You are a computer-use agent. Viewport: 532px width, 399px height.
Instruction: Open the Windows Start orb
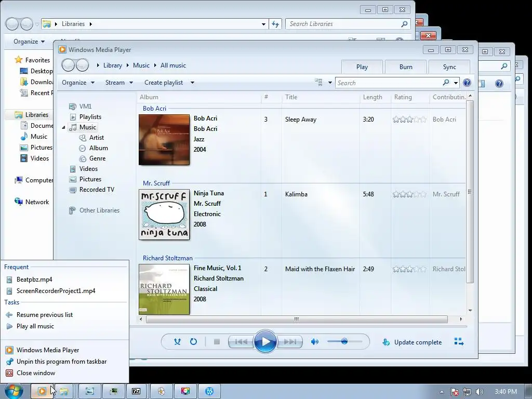14,391
